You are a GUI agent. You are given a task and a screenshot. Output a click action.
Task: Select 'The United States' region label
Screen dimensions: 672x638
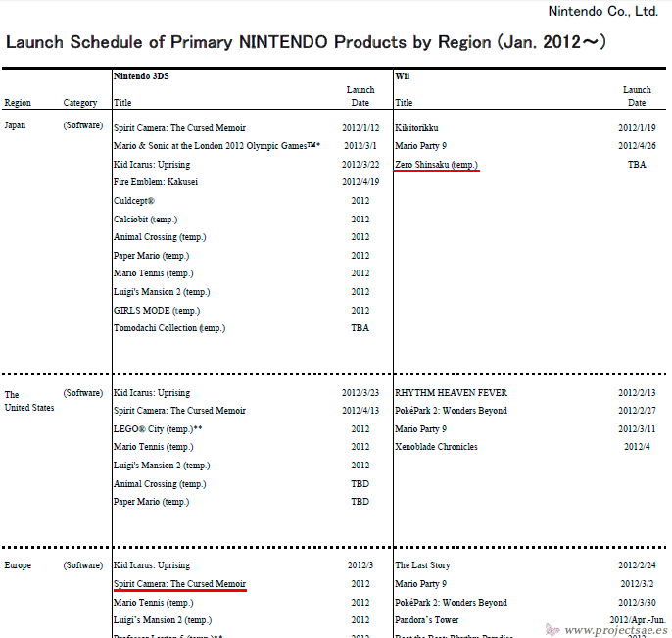click(29, 401)
